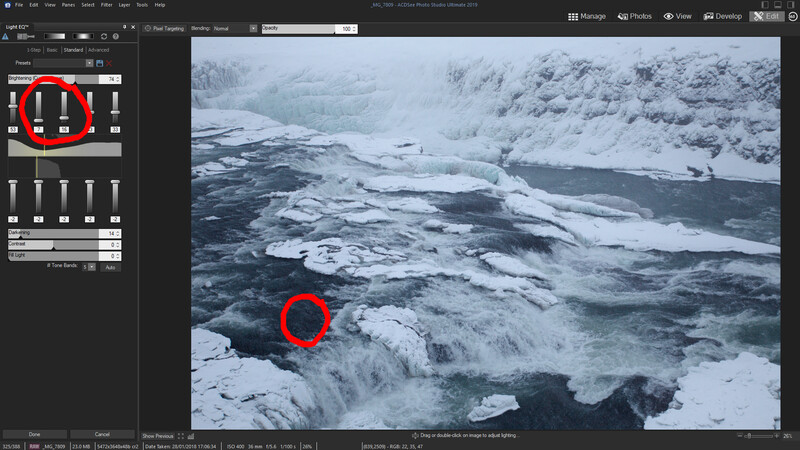This screenshot has width=800, height=450.
Task: Toggle the Pixel Targeting option
Action: [164, 29]
